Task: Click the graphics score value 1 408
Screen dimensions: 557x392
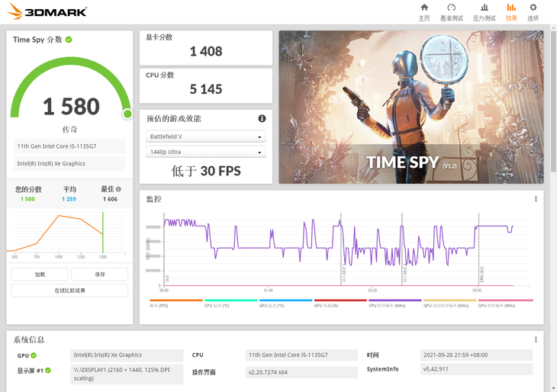Action: point(206,52)
